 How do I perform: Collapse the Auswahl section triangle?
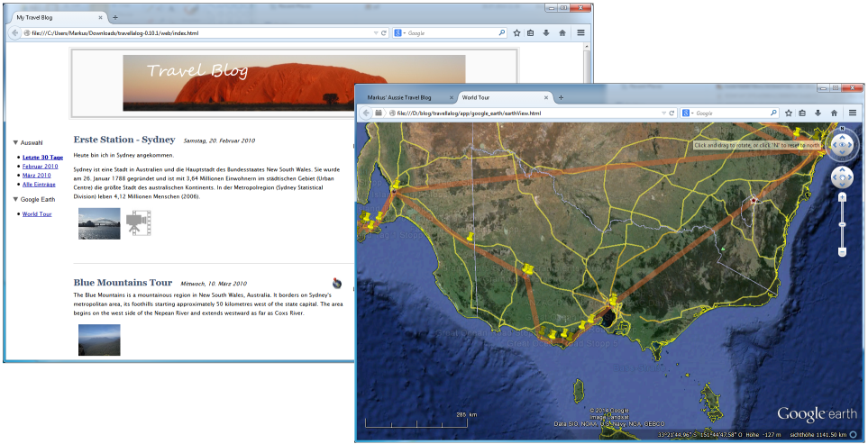[15, 142]
